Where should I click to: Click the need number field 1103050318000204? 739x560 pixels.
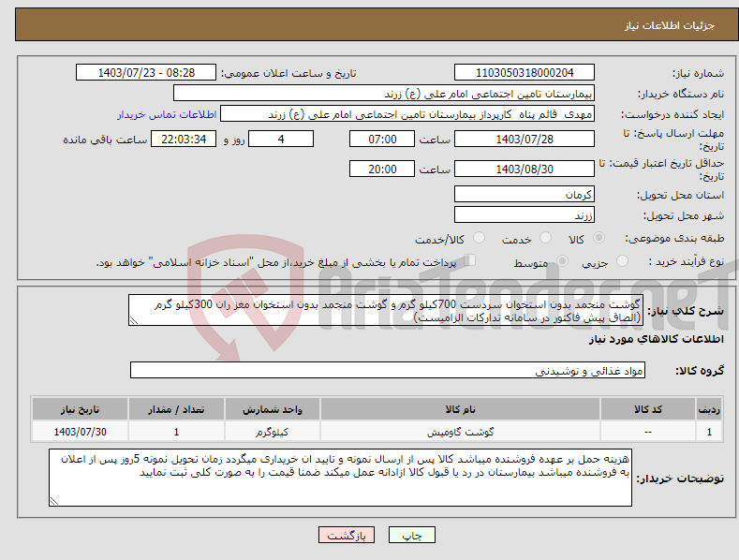[525, 73]
